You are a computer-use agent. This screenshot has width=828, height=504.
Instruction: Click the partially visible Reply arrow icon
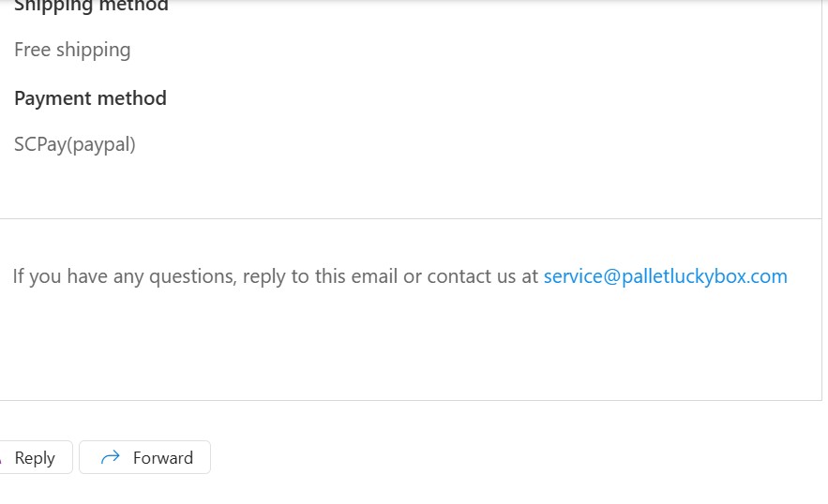1,458
